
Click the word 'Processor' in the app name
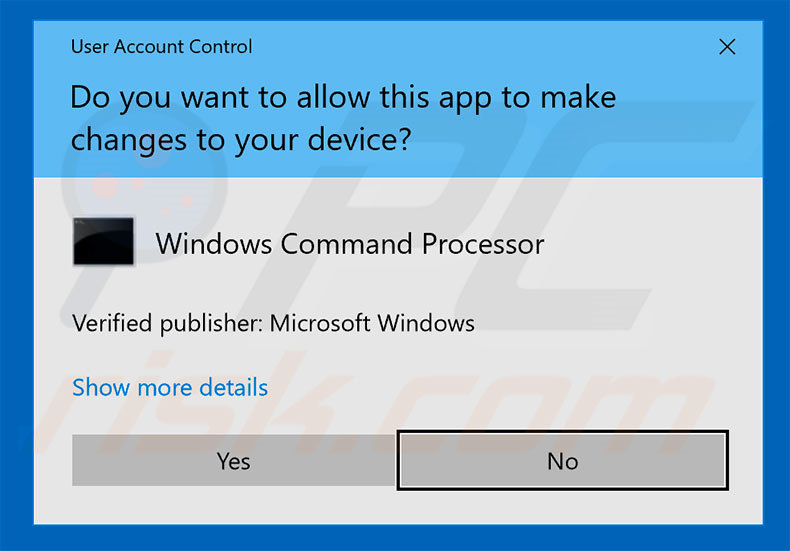tap(483, 244)
